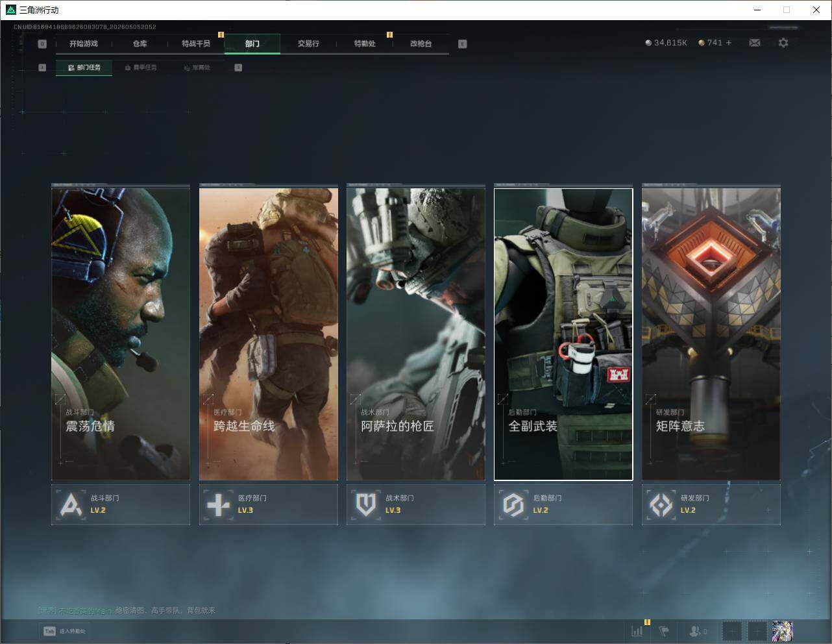Click the gold currency coin icon
The image size is (832, 644).
(x=702, y=43)
